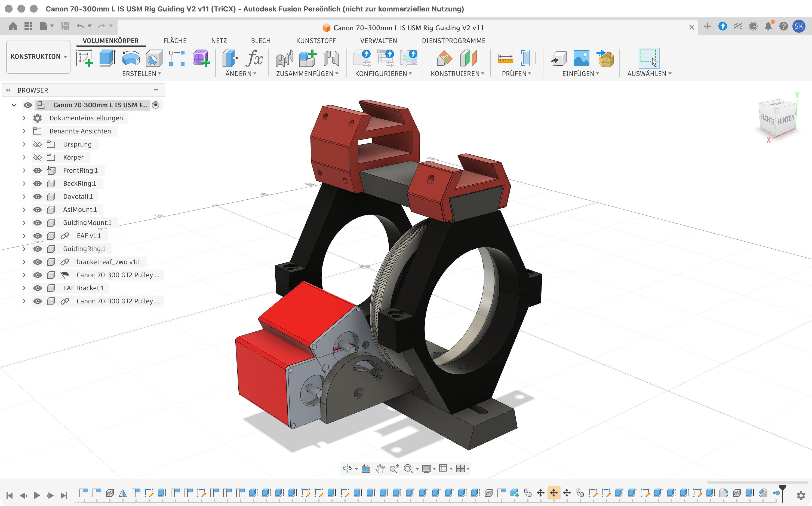Click the Measure ruler icon

click(505, 58)
